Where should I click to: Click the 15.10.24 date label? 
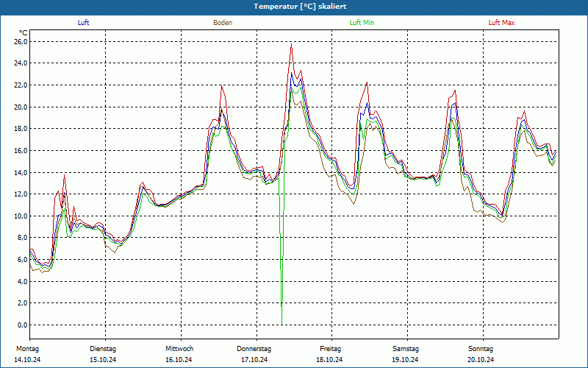coord(103,360)
